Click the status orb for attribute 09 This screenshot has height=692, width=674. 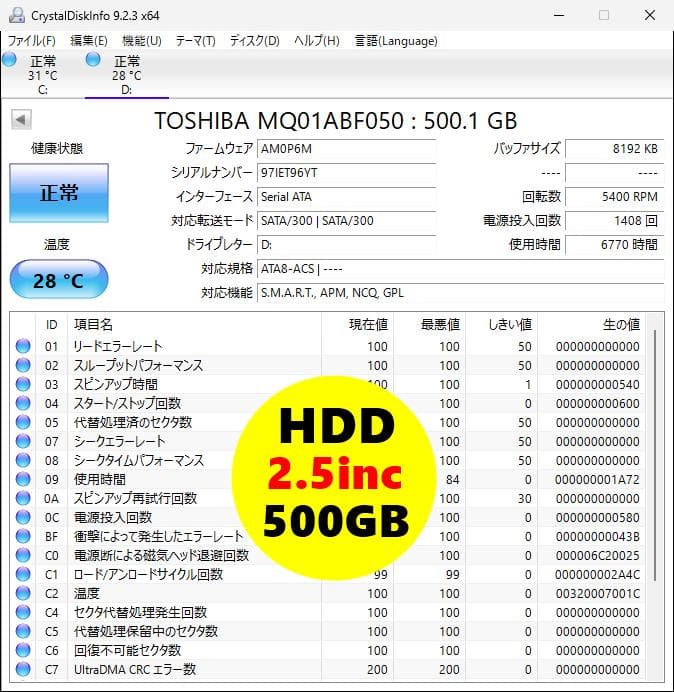coord(23,479)
